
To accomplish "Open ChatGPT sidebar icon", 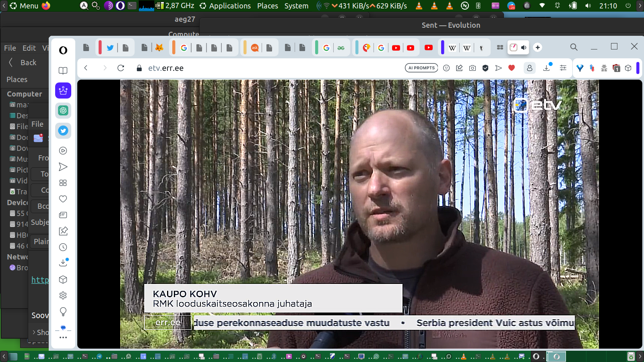I will [63, 111].
